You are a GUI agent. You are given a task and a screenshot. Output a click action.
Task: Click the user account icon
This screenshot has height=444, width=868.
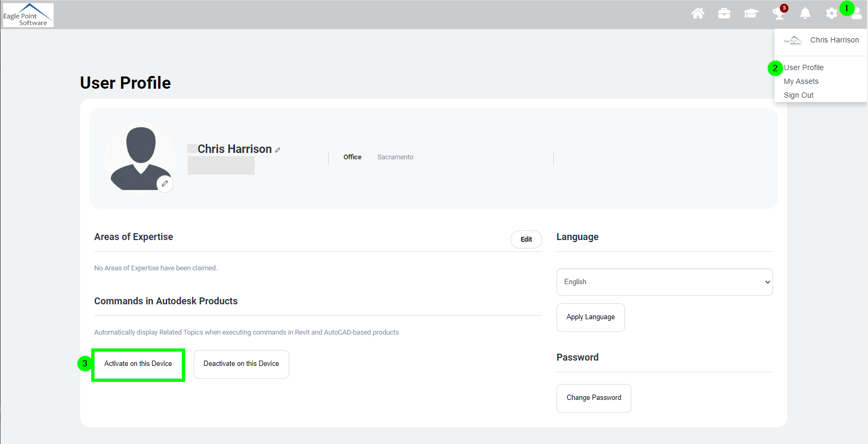[x=856, y=14]
